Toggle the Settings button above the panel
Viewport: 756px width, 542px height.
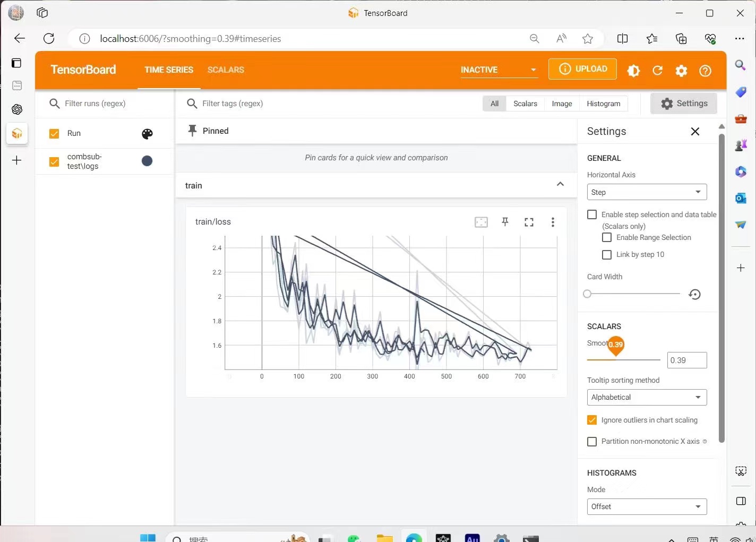(684, 104)
